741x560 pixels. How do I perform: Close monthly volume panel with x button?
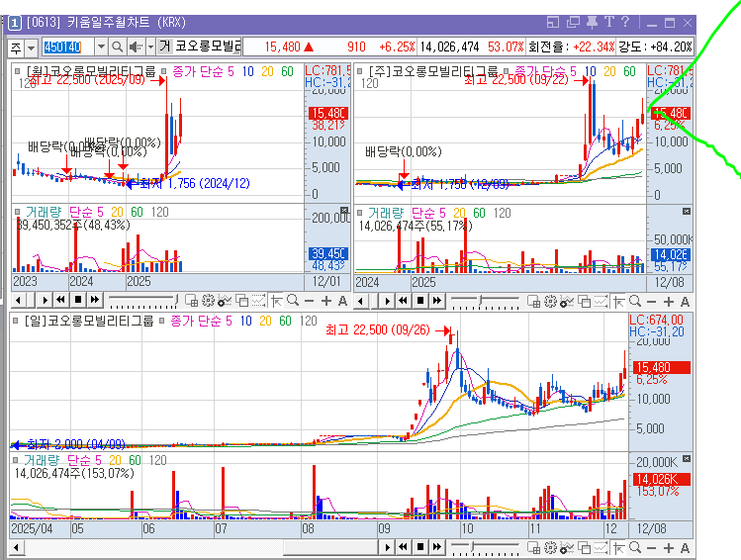click(x=344, y=211)
